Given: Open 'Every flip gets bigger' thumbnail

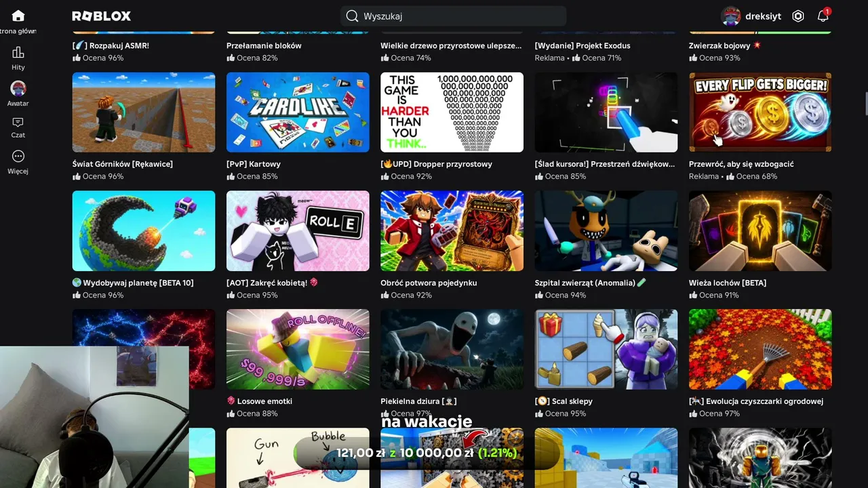Looking at the screenshot, I should 760,113.
